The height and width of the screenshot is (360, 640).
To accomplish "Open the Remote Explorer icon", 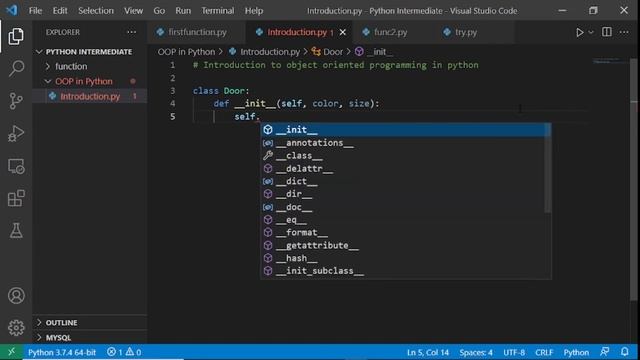I will (16, 166).
